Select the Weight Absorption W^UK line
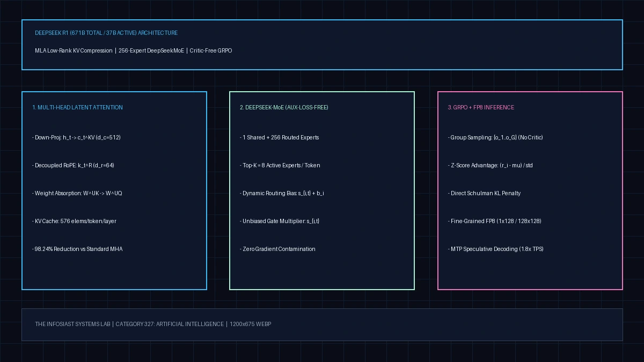This screenshot has height=362, width=644. (x=77, y=194)
